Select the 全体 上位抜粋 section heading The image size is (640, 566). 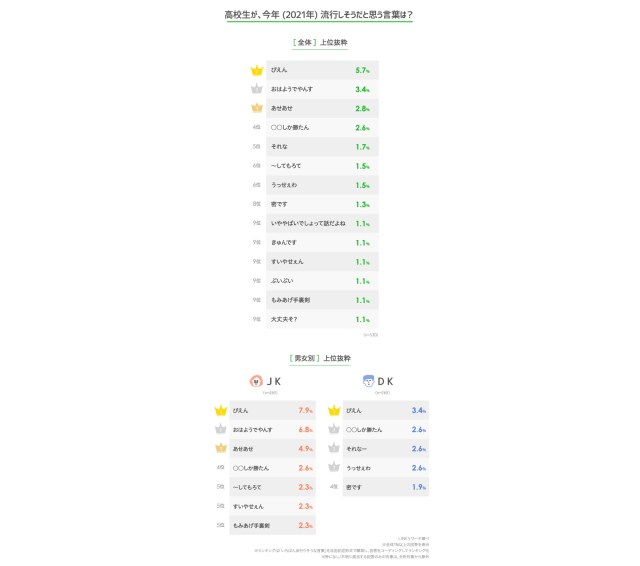click(320, 43)
